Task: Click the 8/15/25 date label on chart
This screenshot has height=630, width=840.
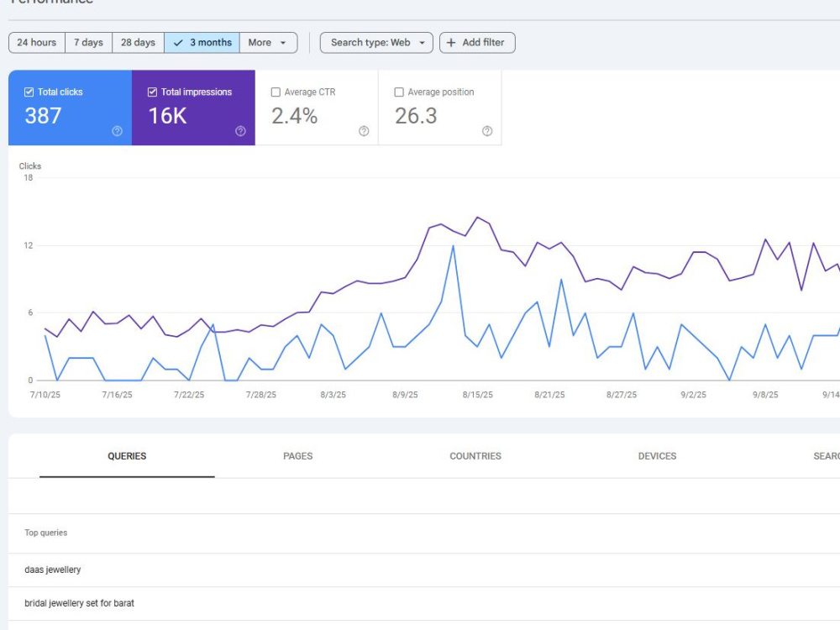Action: (477, 395)
